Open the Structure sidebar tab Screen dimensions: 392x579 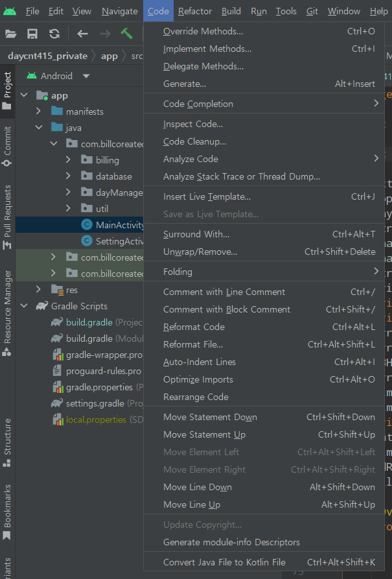7,442
